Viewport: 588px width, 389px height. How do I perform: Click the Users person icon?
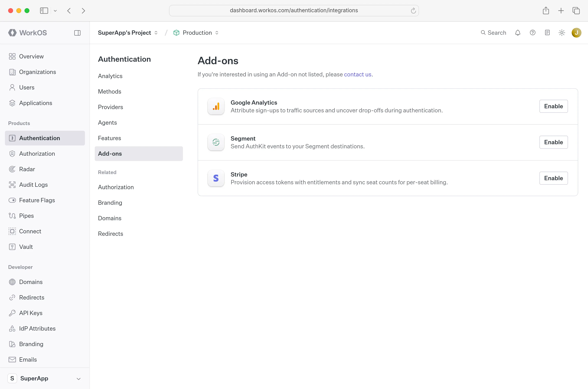[12, 88]
